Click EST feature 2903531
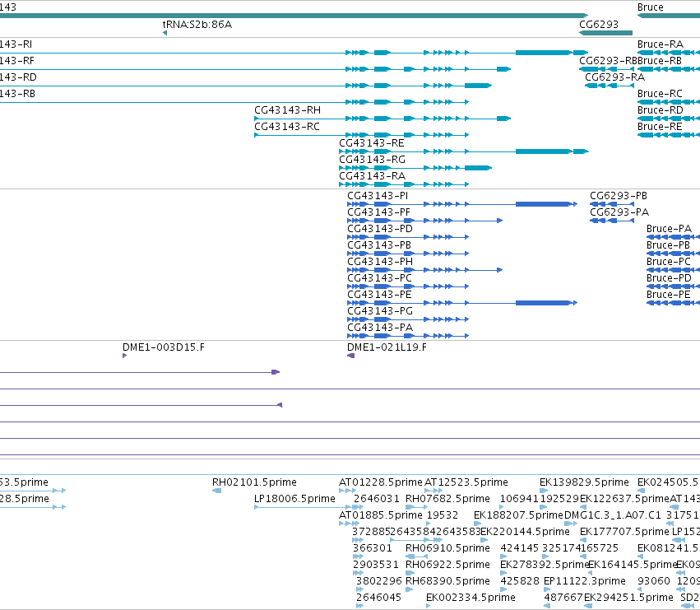The height and width of the screenshot is (610, 700). (375, 565)
